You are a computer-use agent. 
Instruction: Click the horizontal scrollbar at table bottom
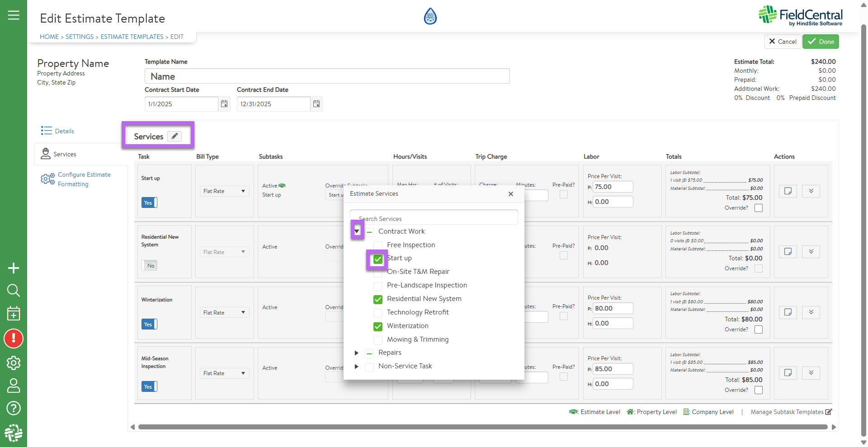click(482, 427)
